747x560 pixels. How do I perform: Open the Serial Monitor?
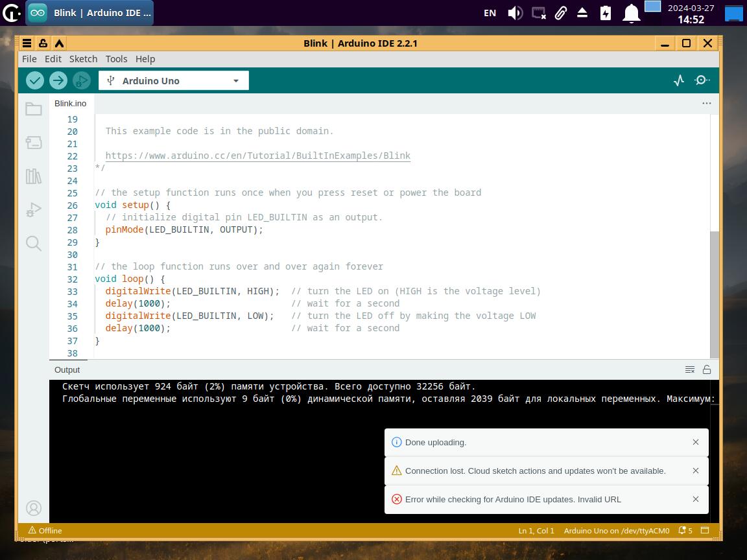point(702,80)
